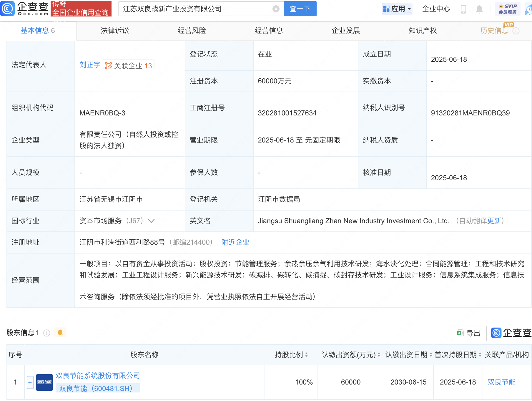Open SVIP 会员服务

pos(508,9)
